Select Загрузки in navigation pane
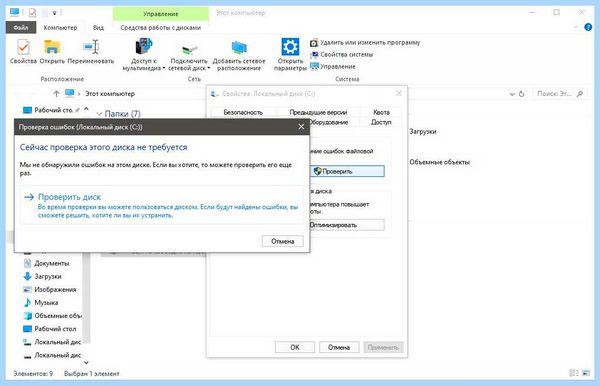Viewport: 600px width, 386px height. point(42,276)
